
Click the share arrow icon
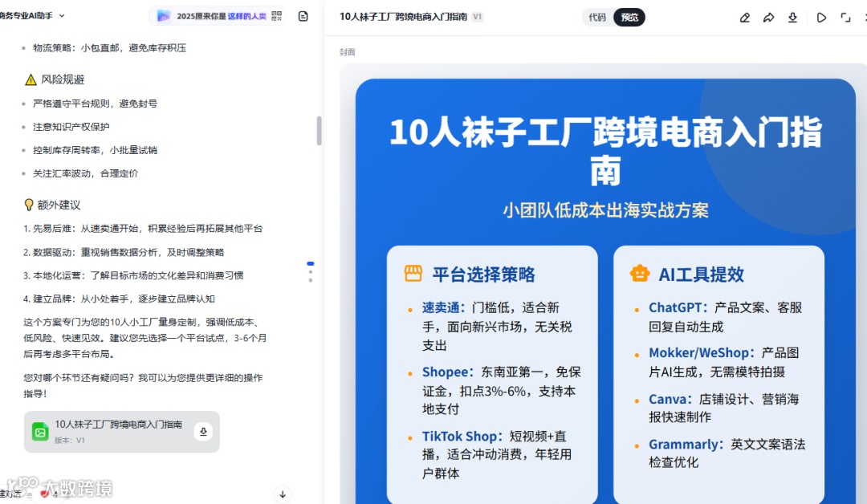768,18
